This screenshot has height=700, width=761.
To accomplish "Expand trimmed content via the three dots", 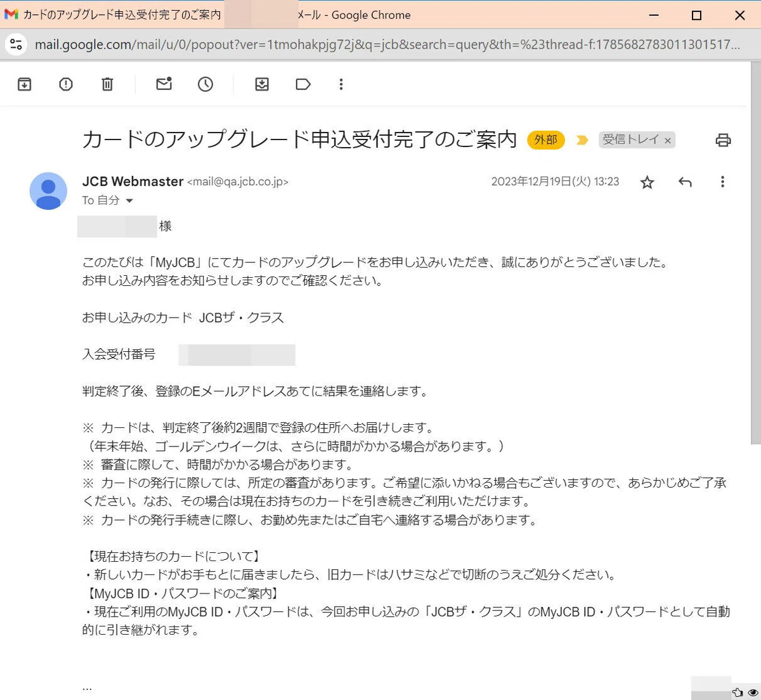I will 87,687.
